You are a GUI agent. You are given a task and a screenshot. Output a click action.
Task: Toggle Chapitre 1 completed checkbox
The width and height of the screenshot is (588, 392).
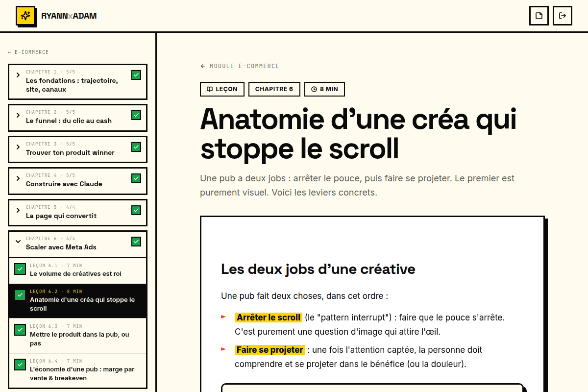136,75
